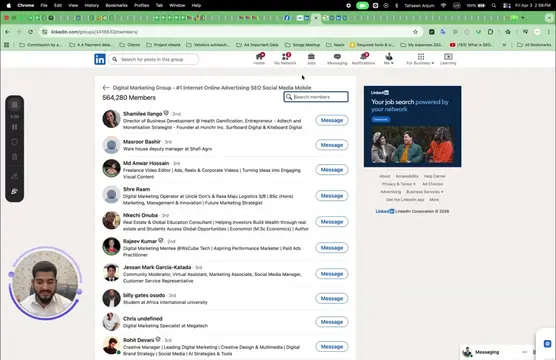Open Md Anwar Hossain's profile name

click(146, 163)
